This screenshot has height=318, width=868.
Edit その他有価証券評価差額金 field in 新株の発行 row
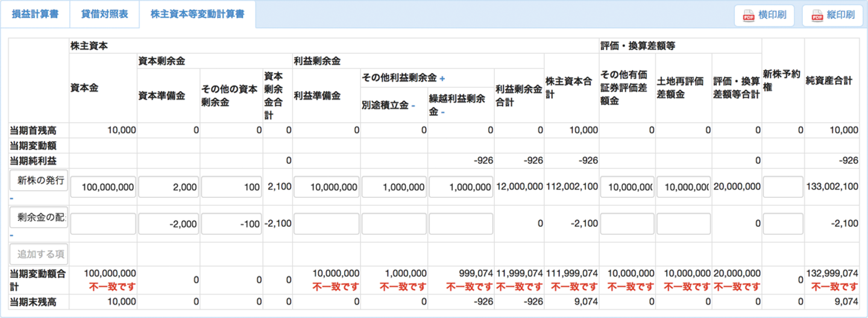[627, 187]
